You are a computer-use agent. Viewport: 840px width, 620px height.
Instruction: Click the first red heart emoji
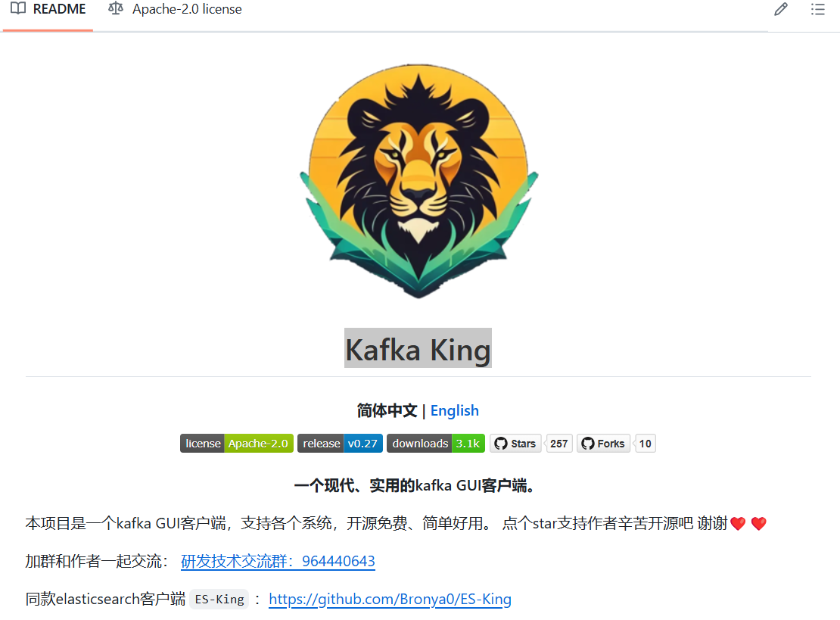(x=738, y=524)
